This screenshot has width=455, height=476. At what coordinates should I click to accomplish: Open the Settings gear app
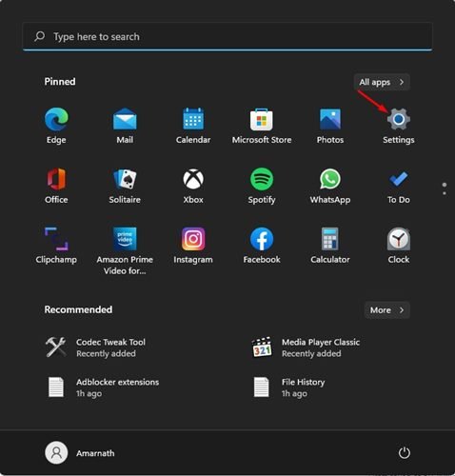point(398,127)
